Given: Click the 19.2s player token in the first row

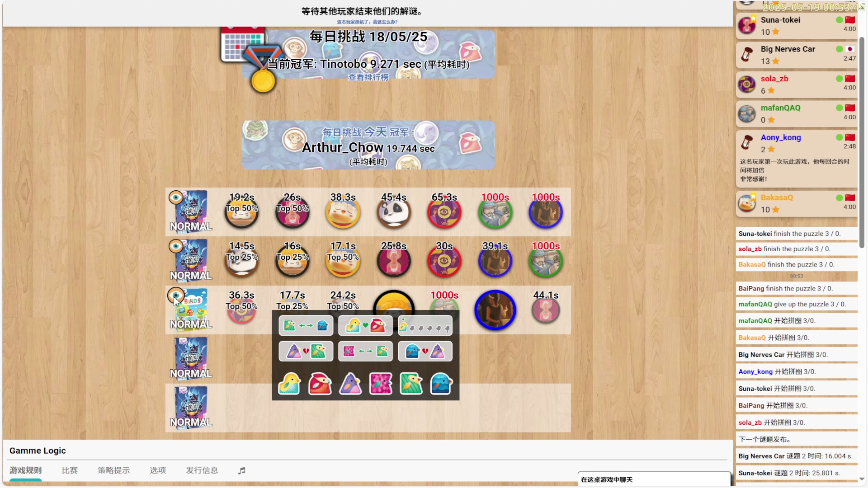Looking at the screenshot, I should pyautogui.click(x=241, y=212).
